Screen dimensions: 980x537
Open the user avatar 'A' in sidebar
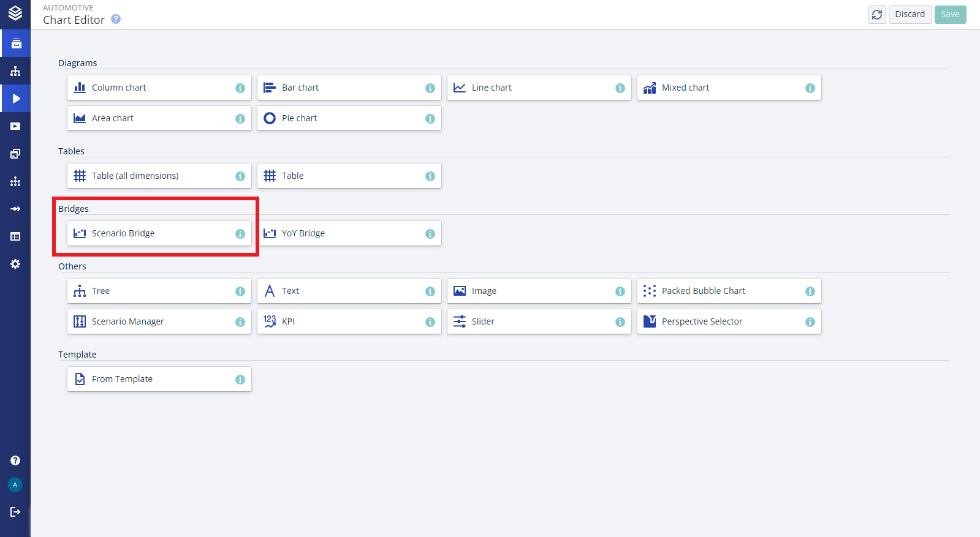click(x=15, y=485)
